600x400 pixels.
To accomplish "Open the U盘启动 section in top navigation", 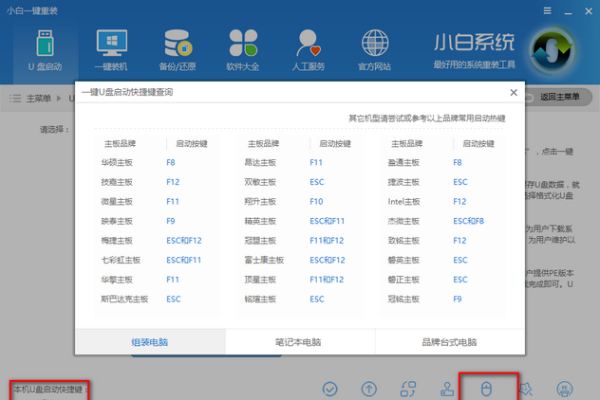I will pyautogui.click(x=45, y=51).
